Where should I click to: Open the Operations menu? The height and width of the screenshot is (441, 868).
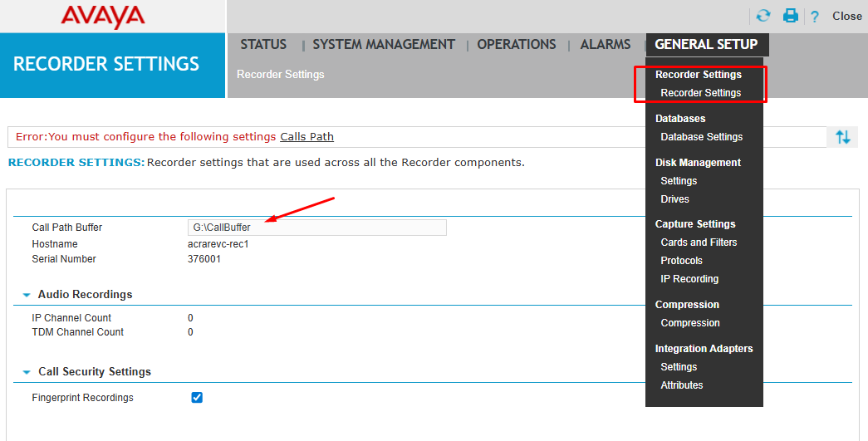pos(516,45)
